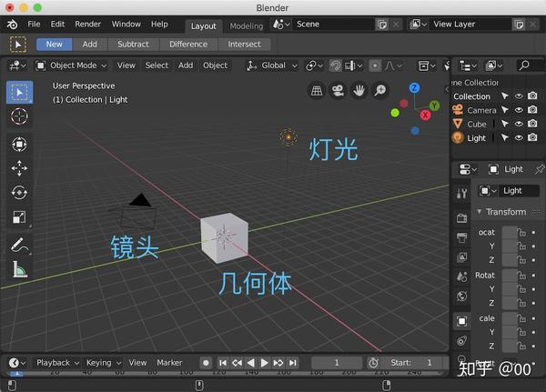The image size is (546, 392).
Task: Disable Camera in renders
Action: point(532,110)
